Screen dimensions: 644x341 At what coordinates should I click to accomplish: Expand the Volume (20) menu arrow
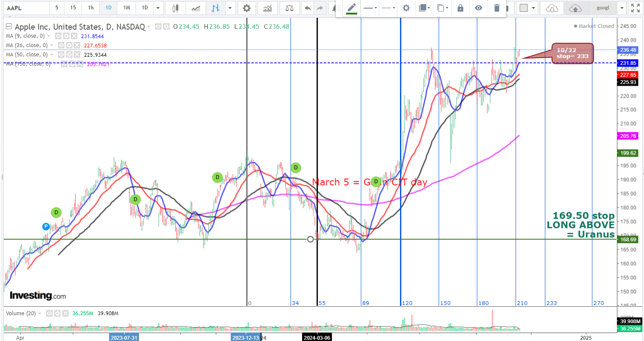click(40, 313)
